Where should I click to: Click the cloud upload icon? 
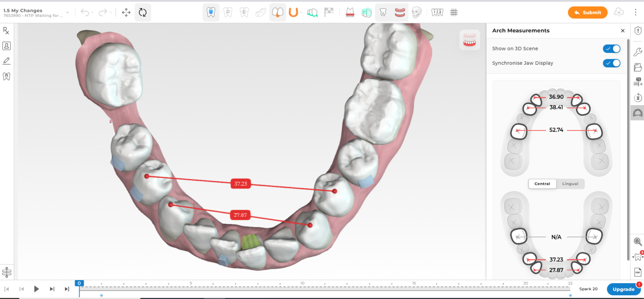coord(619,13)
